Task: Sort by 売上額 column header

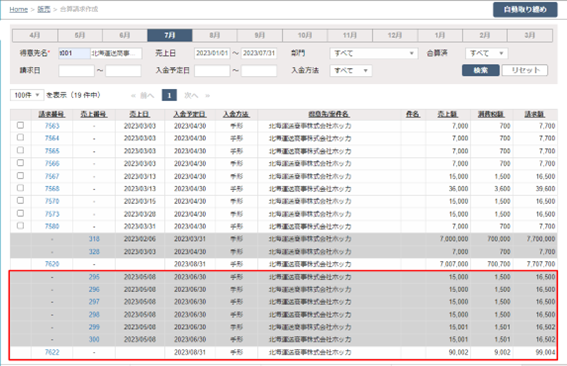Action: point(448,114)
